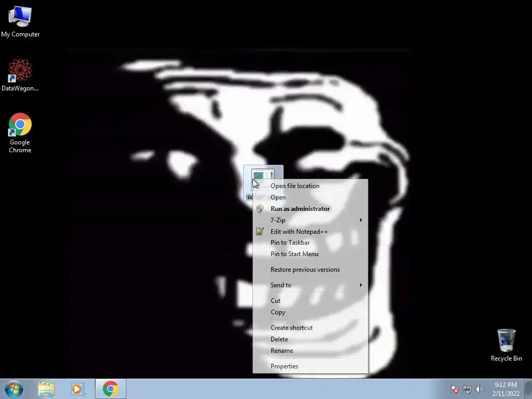
Task: Open the Windows Start menu orb
Action: coord(14,389)
